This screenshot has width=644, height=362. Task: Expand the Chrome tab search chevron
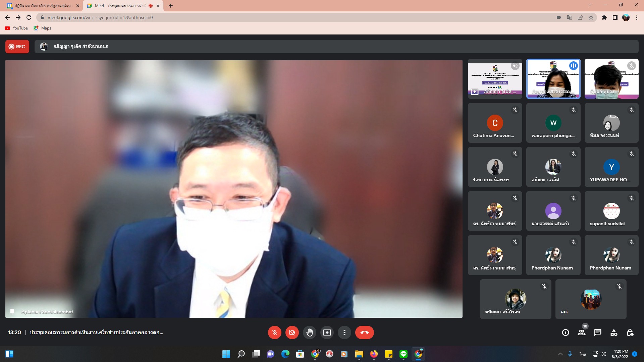590,5
